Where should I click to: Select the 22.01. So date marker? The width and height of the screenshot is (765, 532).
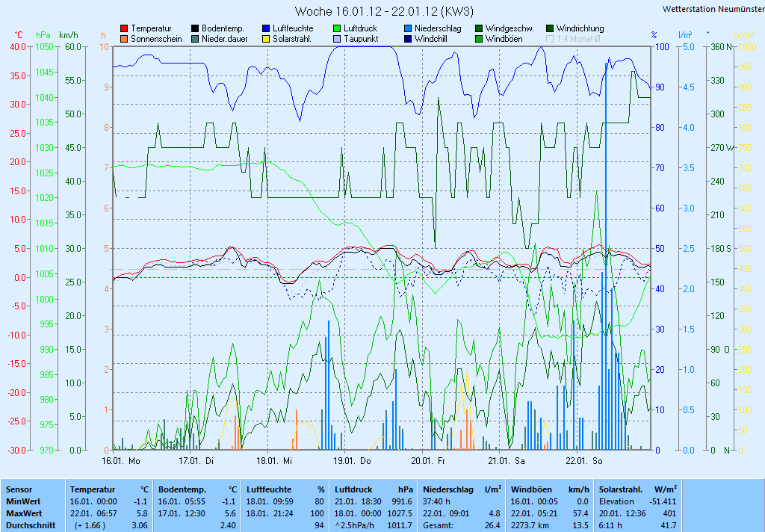click(583, 461)
